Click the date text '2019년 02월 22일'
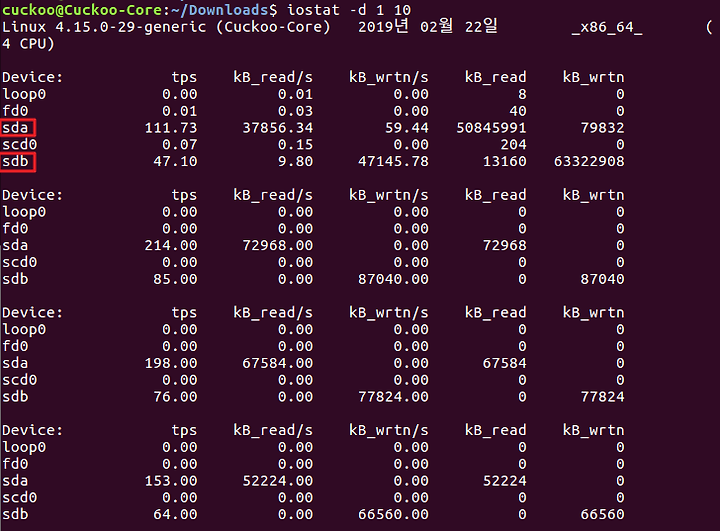 428,26
